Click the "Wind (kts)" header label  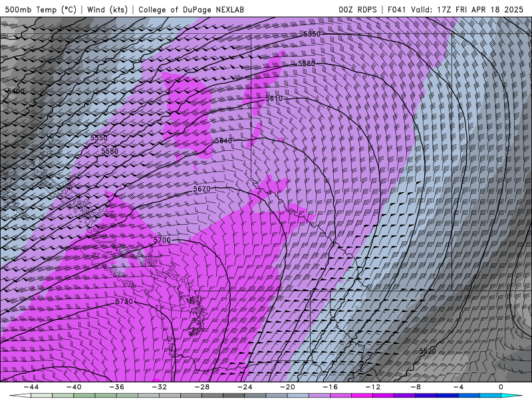point(107,9)
